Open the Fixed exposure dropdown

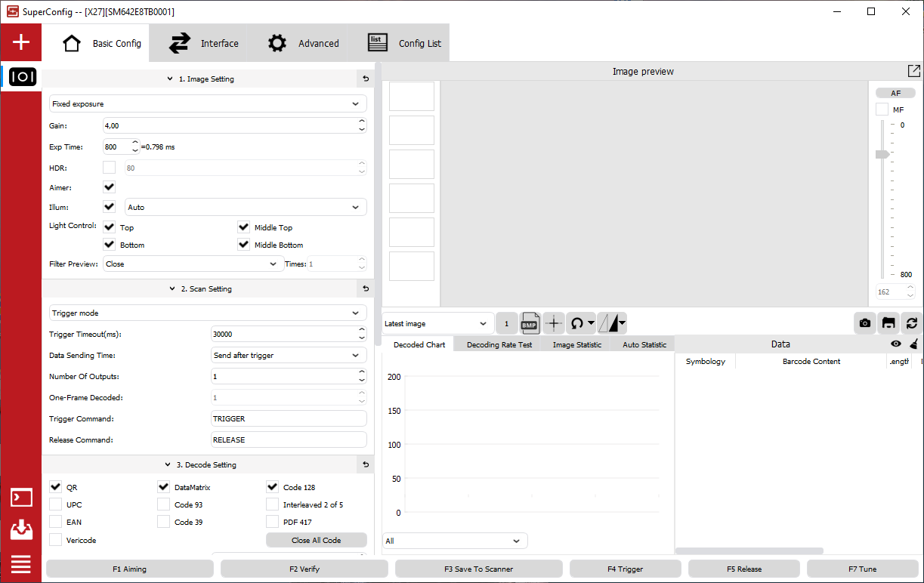click(x=208, y=103)
